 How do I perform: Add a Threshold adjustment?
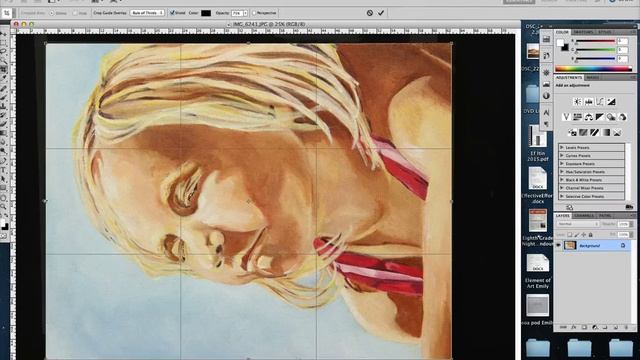595,133
